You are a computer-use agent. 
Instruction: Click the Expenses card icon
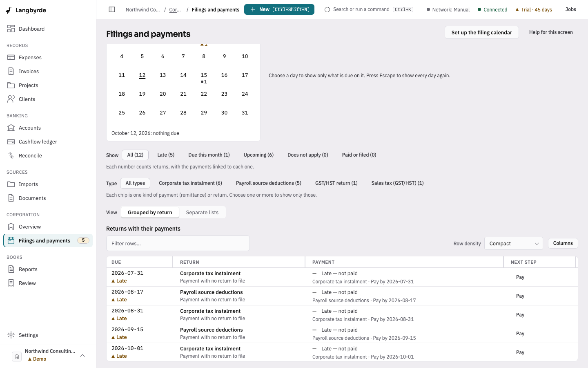point(11,57)
